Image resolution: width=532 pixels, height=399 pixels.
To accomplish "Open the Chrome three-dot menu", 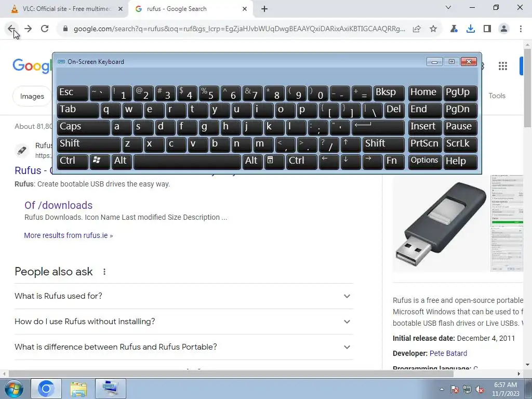I will (521, 29).
